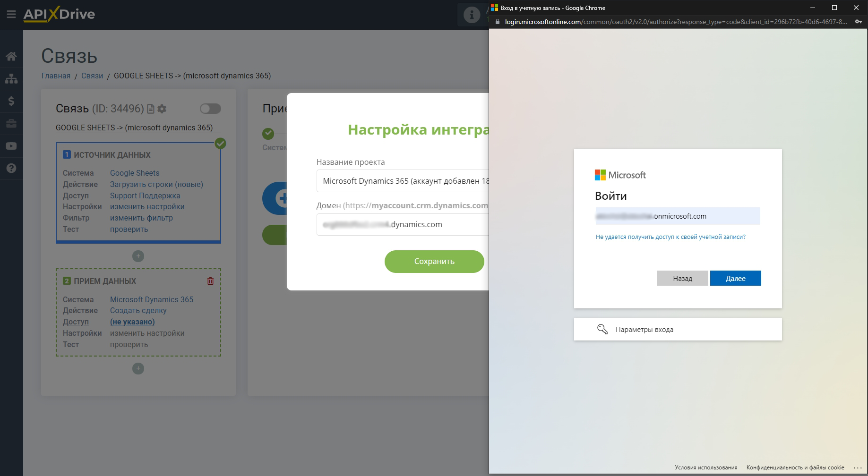Screen dimensions: 868x476
Task: Open Параметры входа sign-in options
Action: (x=678, y=329)
